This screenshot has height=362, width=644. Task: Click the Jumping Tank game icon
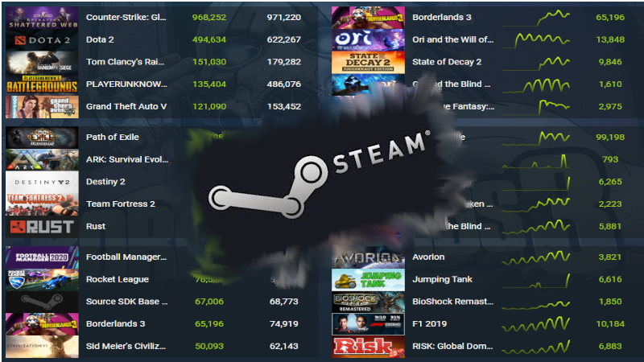click(368, 279)
